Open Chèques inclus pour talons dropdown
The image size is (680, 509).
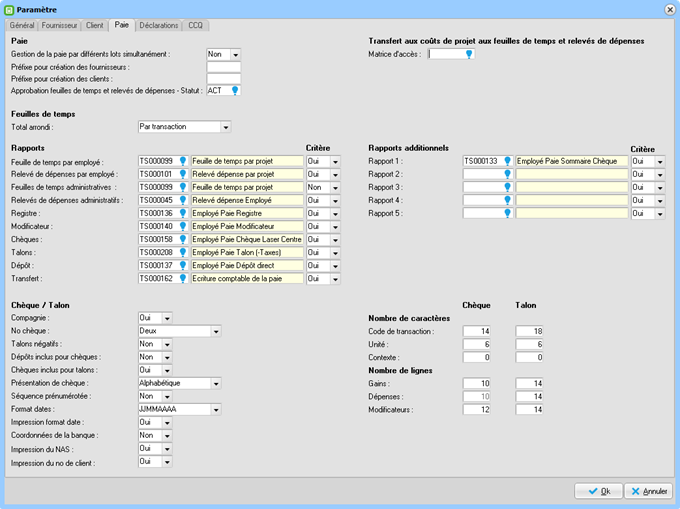click(x=167, y=370)
